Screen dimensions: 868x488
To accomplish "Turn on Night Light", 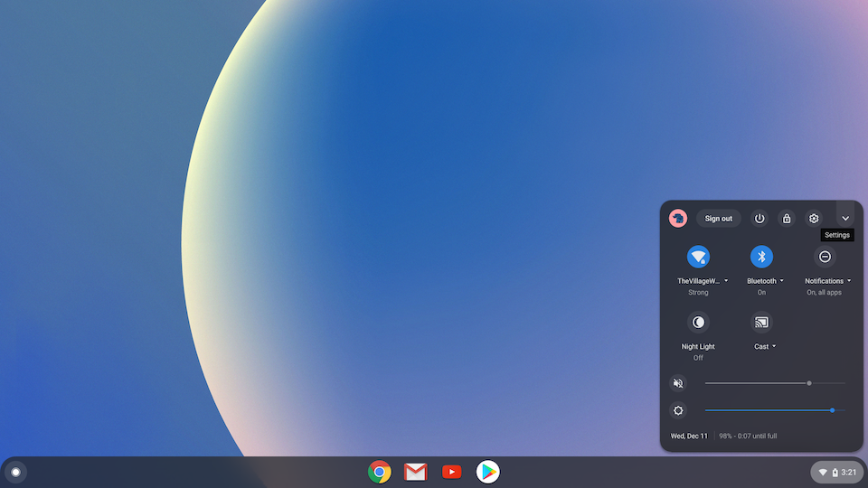I will 698,322.
